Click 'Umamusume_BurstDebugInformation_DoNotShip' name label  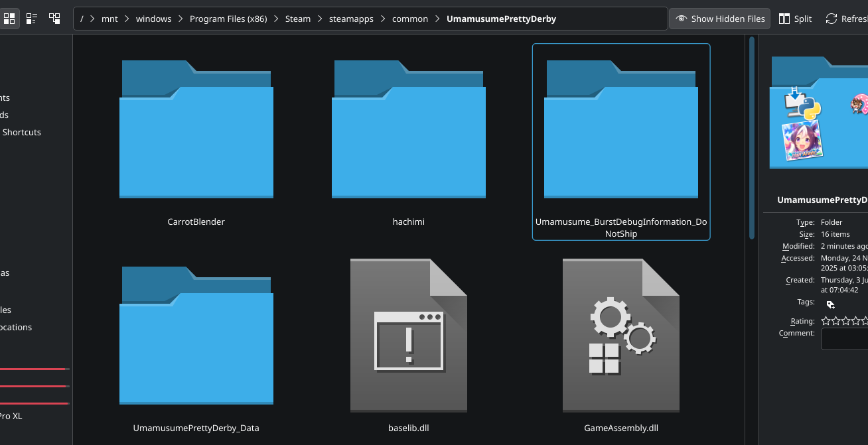[621, 227]
